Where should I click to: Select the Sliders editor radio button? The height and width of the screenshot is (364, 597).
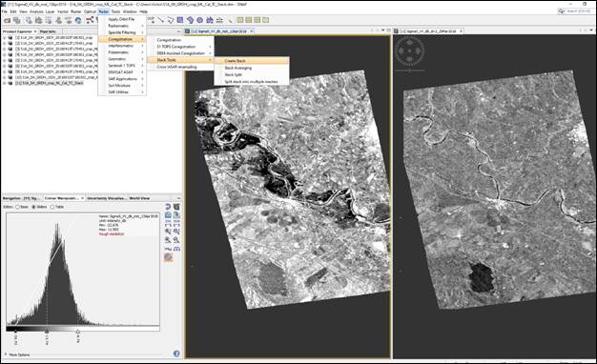point(40,207)
